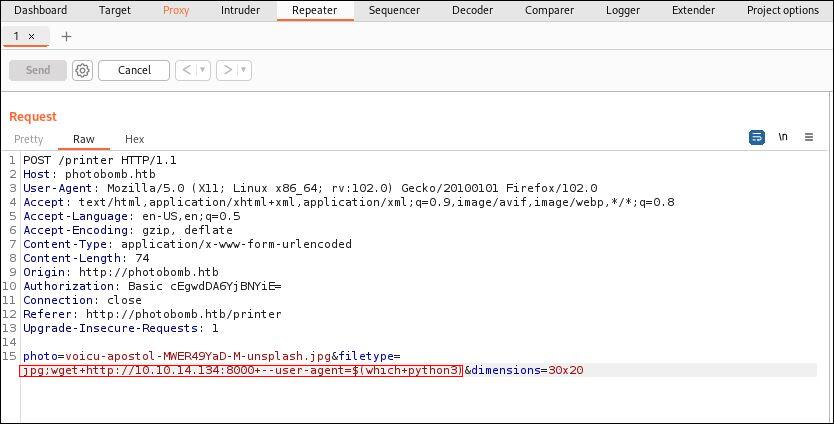Close Repeater request tab 1
The height and width of the screenshot is (424, 834).
pos(31,36)
